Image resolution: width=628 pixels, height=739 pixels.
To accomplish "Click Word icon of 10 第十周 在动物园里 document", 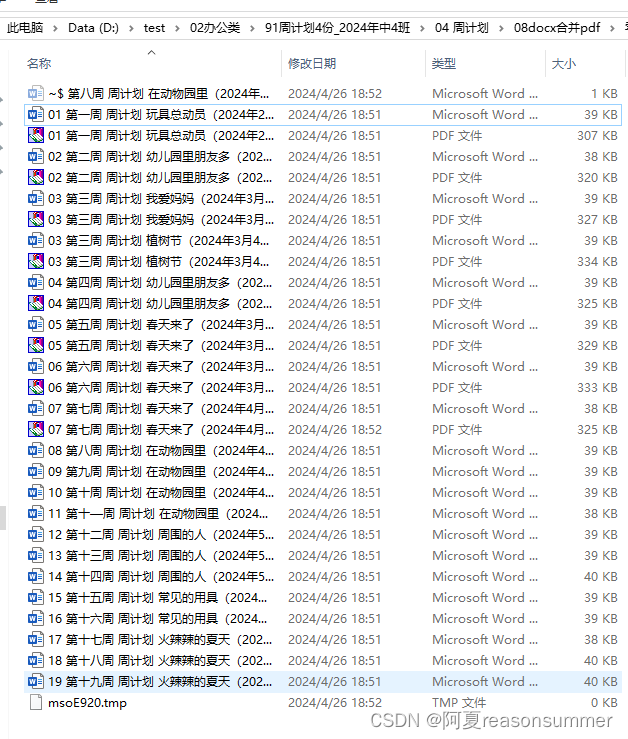I will (36, 493).
